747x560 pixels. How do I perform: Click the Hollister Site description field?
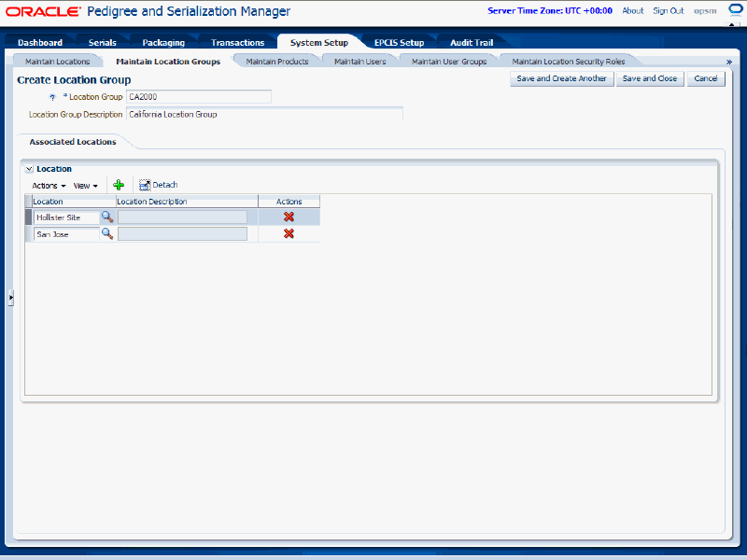(182, 217)
